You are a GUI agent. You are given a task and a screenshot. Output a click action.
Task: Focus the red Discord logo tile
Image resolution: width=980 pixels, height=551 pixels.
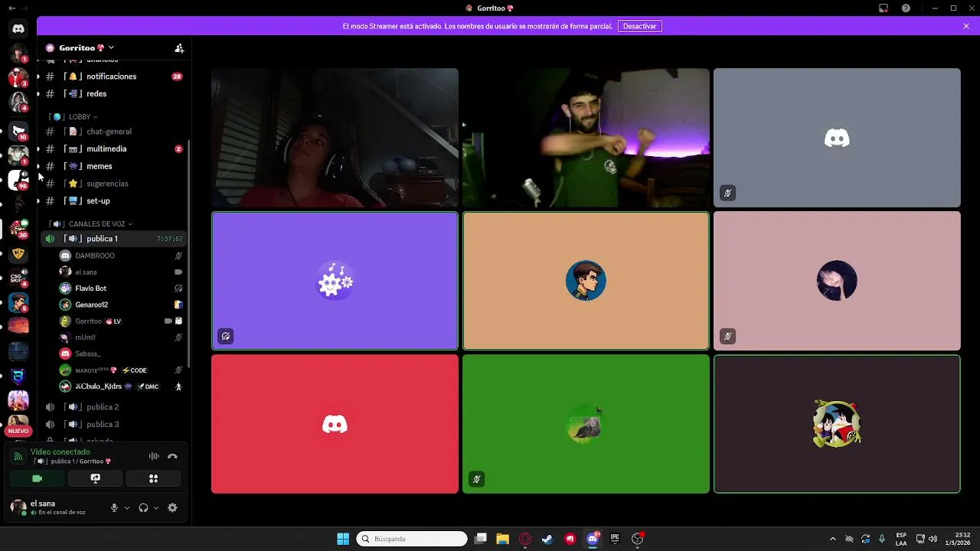(335, 424)
